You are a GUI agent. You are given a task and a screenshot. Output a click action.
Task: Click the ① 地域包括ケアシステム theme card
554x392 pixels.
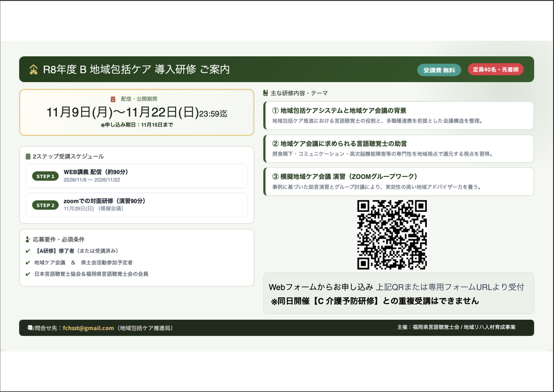tap(399, 116)
